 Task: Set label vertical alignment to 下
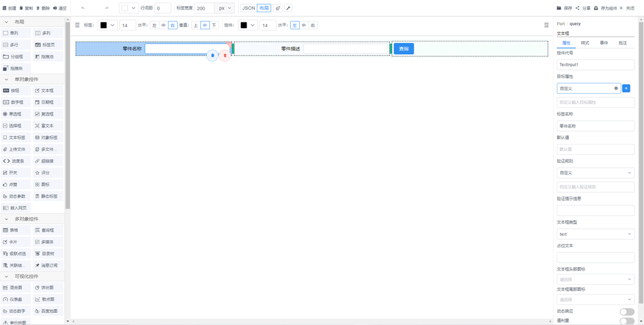pos(214,26)
